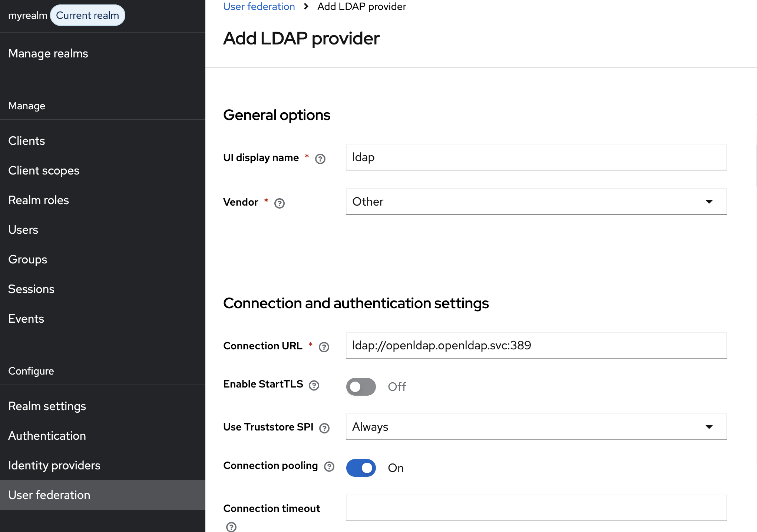This screenshot has width=757, height=532.
Task: Open Manage realms link
Action: [x=48, y=53]
